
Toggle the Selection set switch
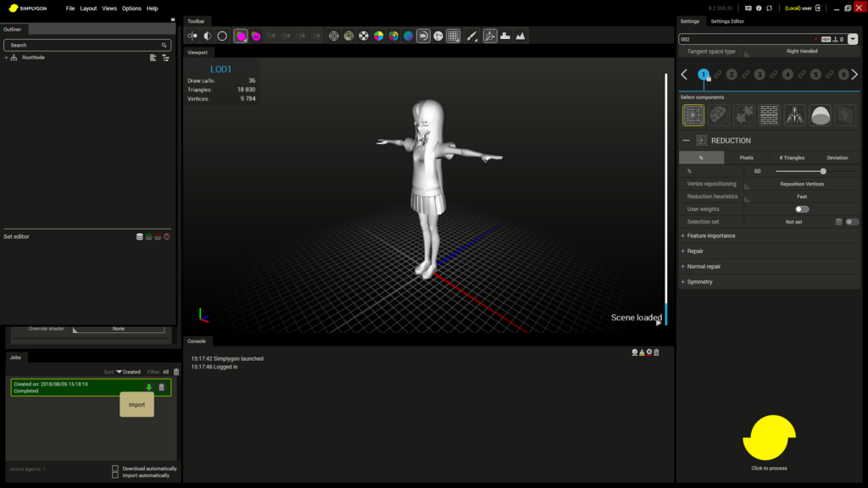tap(852, 222)
